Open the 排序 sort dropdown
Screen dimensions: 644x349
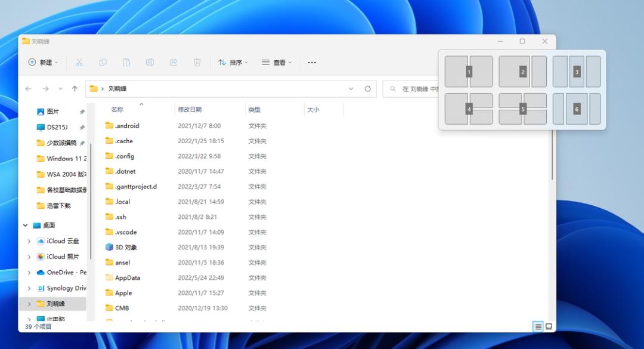(233, 63)
